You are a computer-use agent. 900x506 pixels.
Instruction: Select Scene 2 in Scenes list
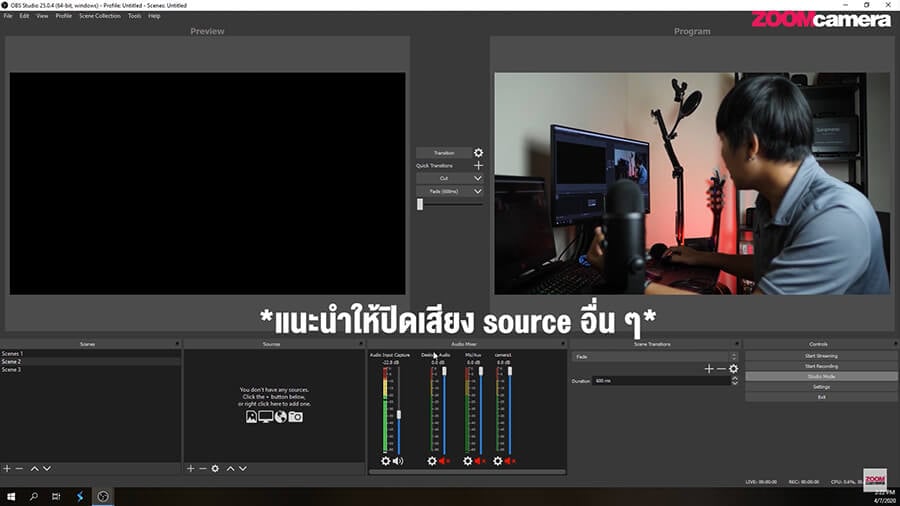[90, 362]
